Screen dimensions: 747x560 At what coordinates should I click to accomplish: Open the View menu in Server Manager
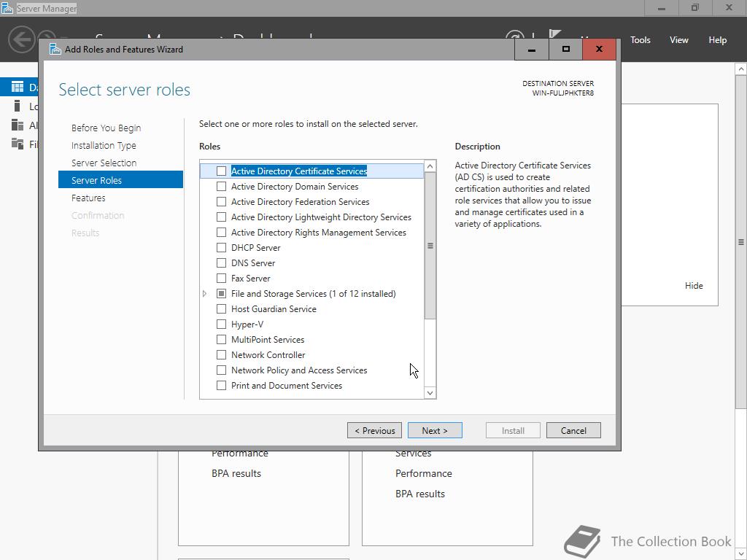(679, 40)
